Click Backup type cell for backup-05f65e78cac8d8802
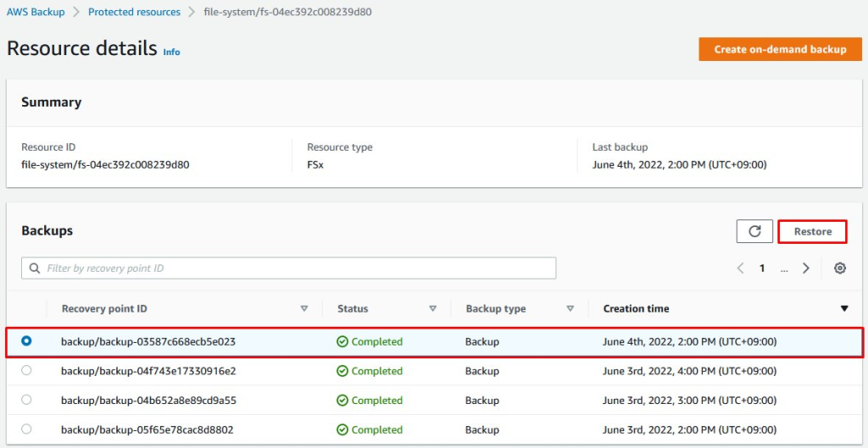The image size is (868, 448). [x=482, y=429]
